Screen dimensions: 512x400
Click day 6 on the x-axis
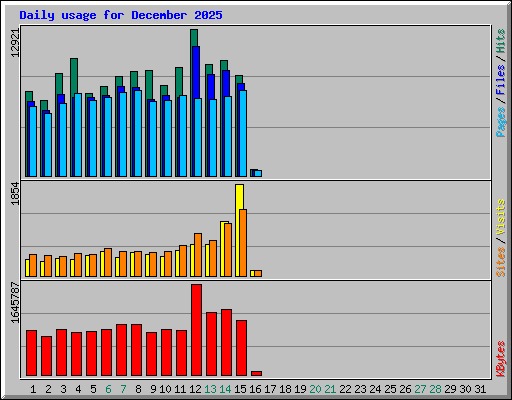coord(108,389)
